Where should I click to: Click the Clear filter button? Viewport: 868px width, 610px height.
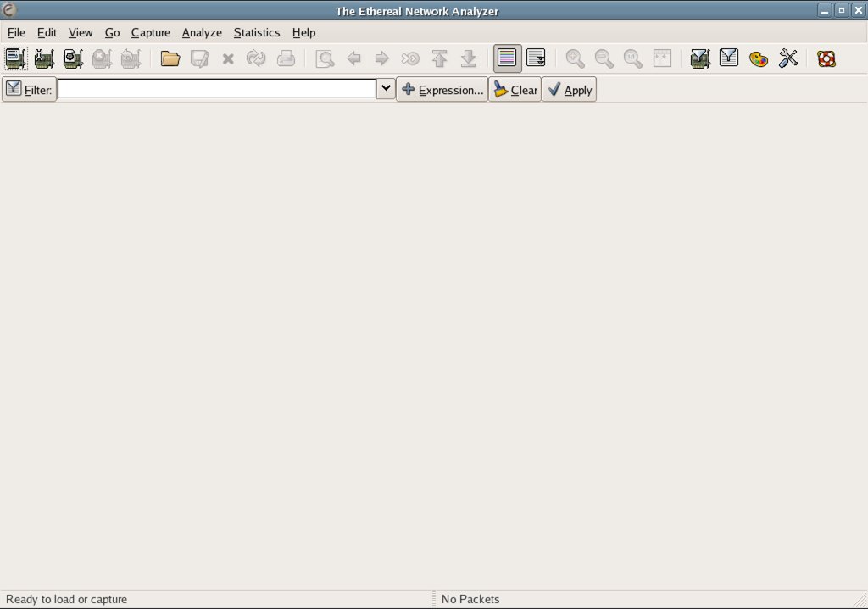515,90
